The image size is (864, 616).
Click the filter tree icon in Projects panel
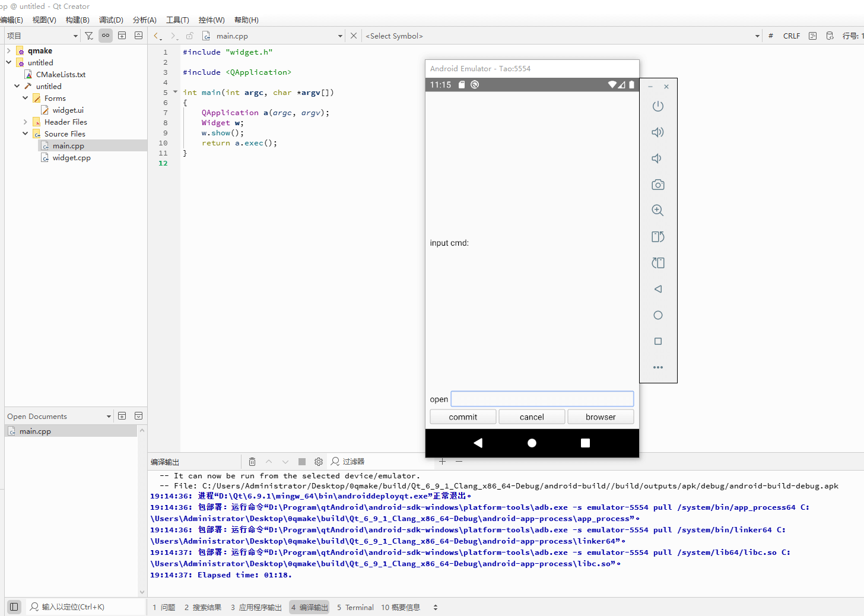point(89,36)
